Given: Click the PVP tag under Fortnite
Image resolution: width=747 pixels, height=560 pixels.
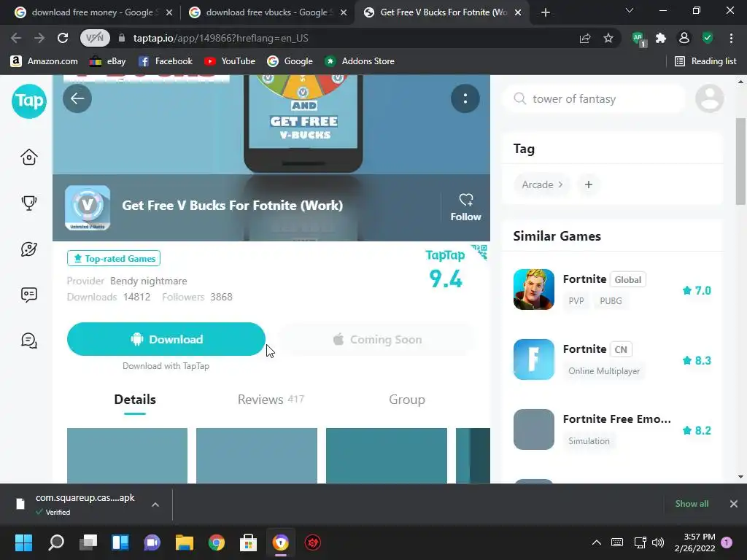Looking at the screenshot, I should 576,301.
